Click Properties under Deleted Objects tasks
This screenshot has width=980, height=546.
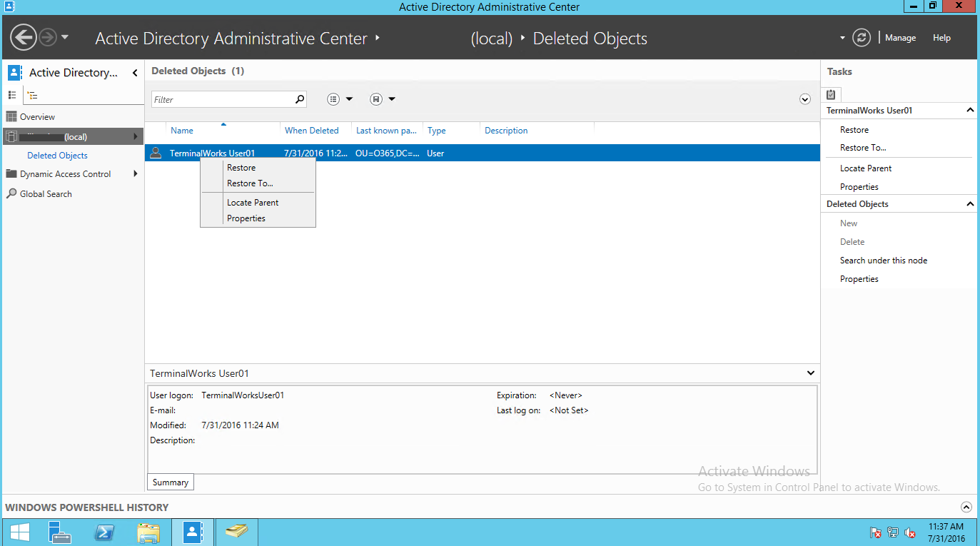pos(859,279)
